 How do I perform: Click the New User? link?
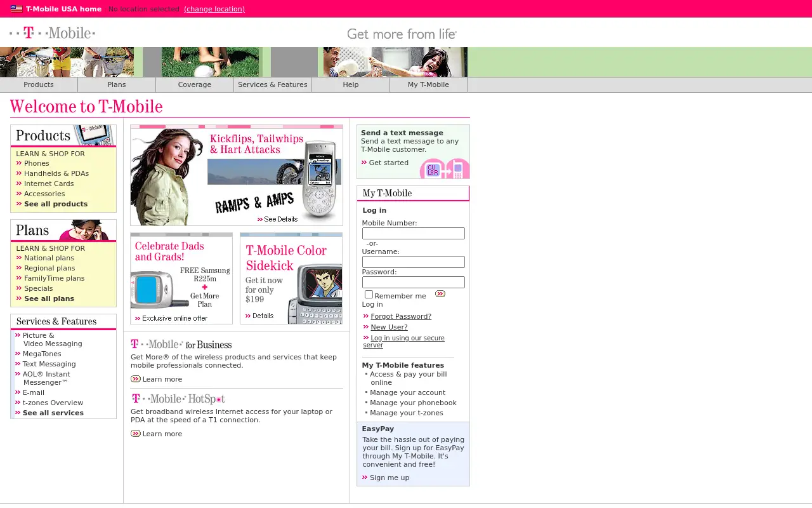click(x=389, y=327)
